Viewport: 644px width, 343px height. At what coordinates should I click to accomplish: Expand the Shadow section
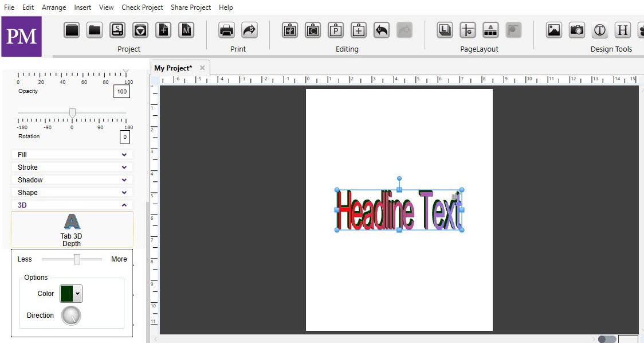(72, 180)
